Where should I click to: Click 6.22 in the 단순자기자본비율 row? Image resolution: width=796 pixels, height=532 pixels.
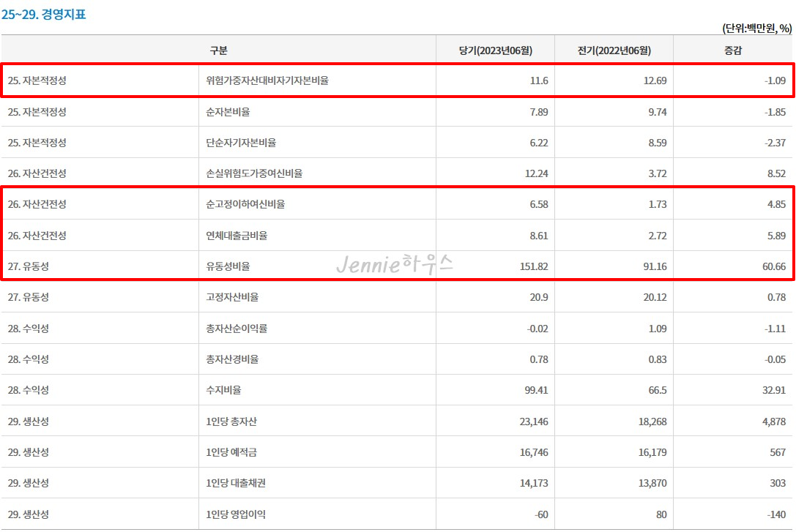pyautogui.click(x=539, y=143)
